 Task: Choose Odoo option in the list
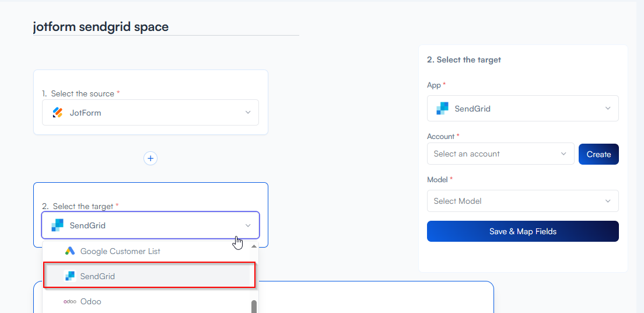pos(90,301)
